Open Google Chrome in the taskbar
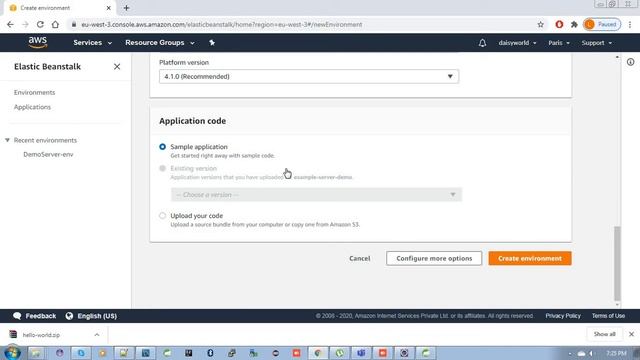The image size is (640, 360). [318, 353]
